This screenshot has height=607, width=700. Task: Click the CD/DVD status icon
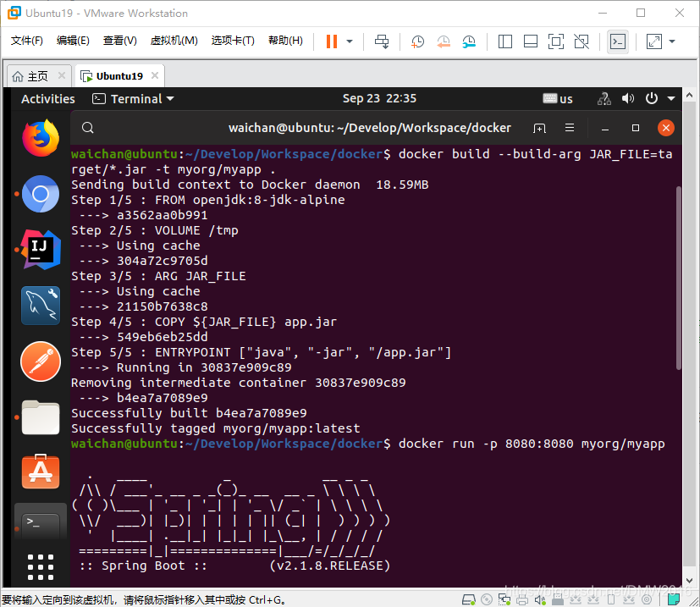tap(487, 599)
